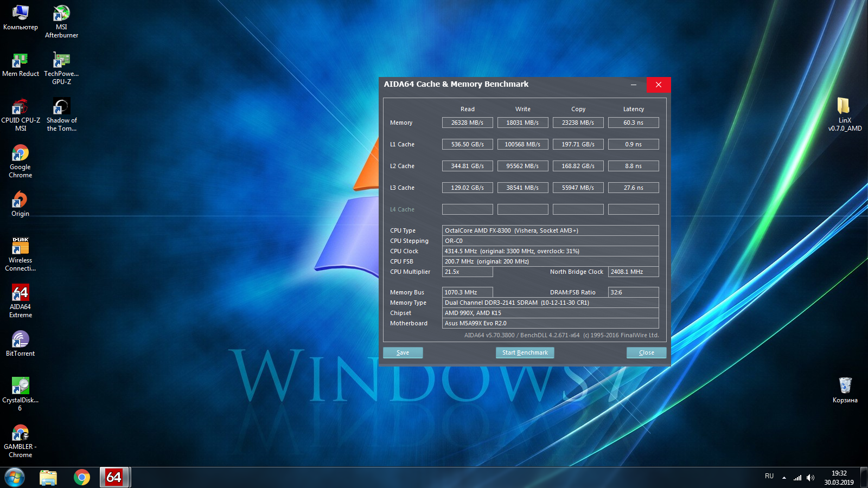Open the Компьютер desktop icon
This screenshot has height=488, width=868.
21,17
